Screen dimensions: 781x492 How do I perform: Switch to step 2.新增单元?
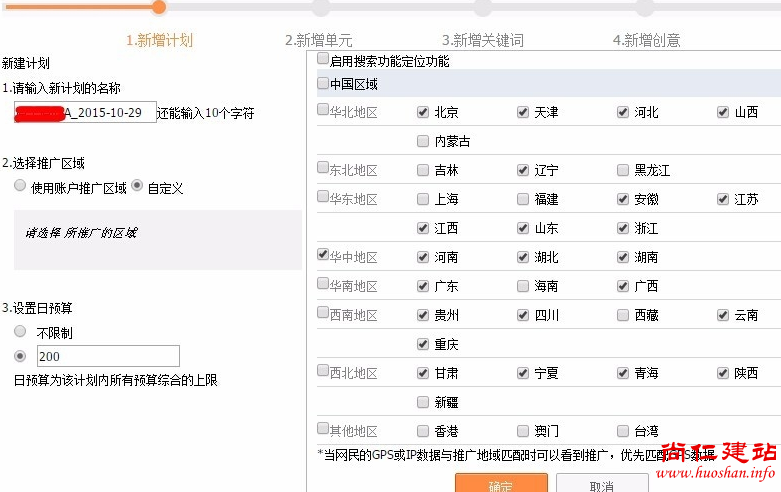[318, 40]
